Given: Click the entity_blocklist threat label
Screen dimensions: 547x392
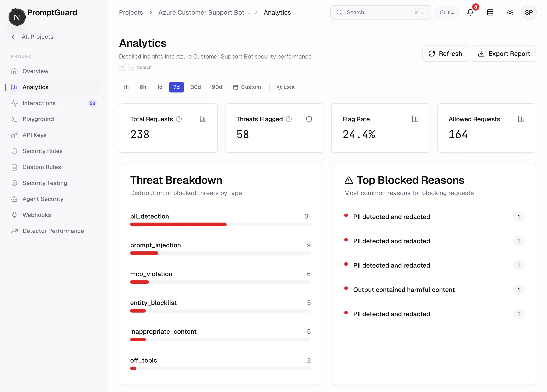Looking at the screenshot, I should [153, 303].
